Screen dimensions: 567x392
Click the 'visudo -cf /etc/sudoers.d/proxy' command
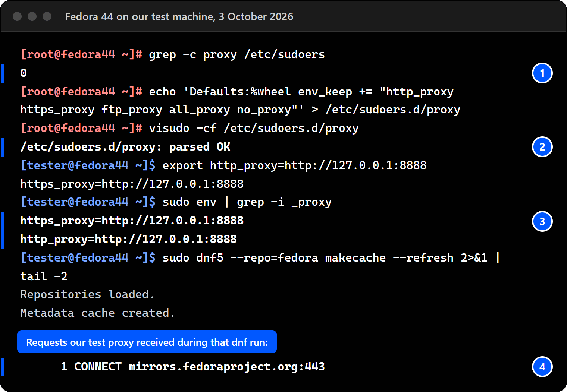[x=254, y=128]
